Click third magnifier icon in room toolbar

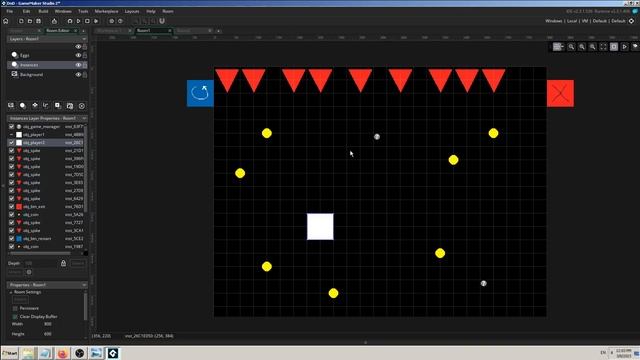click(x=593, y=47)
